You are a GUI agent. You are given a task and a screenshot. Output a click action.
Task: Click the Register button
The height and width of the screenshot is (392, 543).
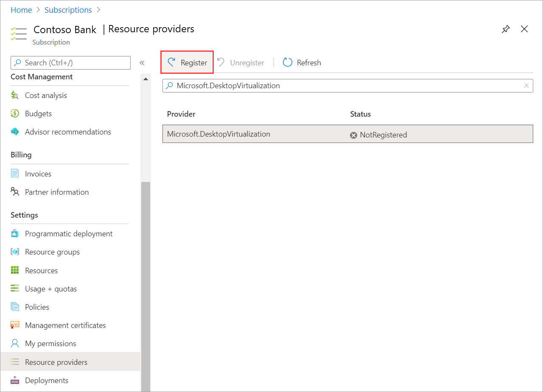click(187, 62)
